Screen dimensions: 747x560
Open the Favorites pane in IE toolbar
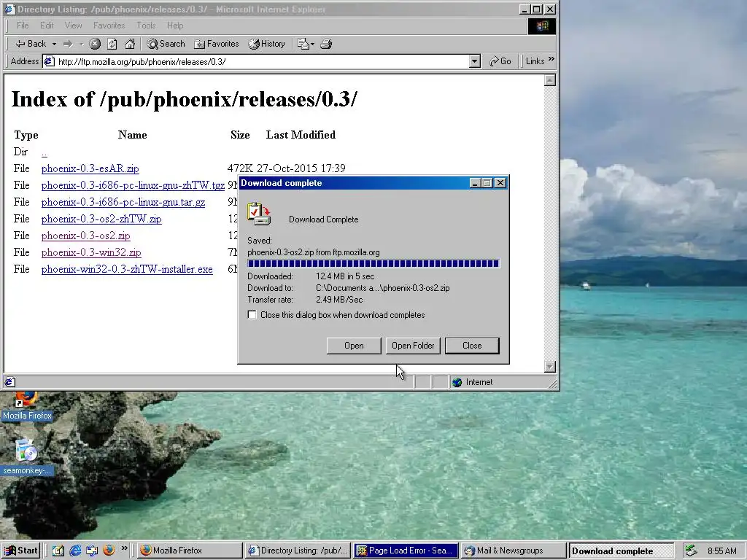[216, 44]
